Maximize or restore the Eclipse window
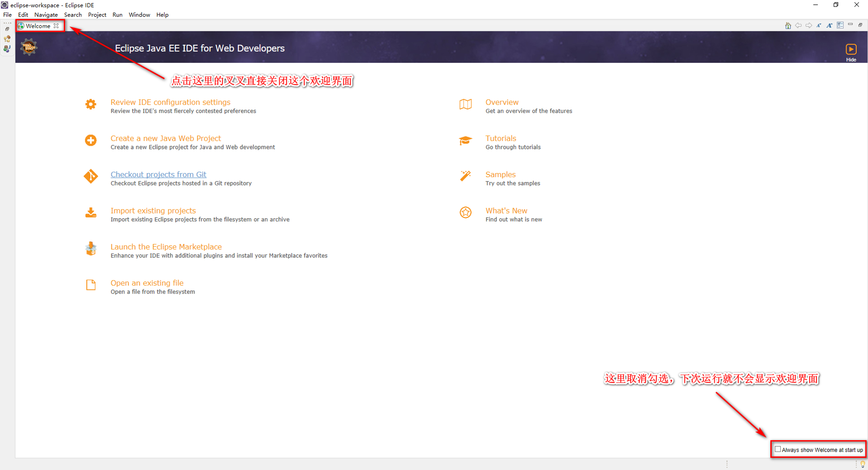This screenshot has width=868, height=470. click(x=836, y=5)
